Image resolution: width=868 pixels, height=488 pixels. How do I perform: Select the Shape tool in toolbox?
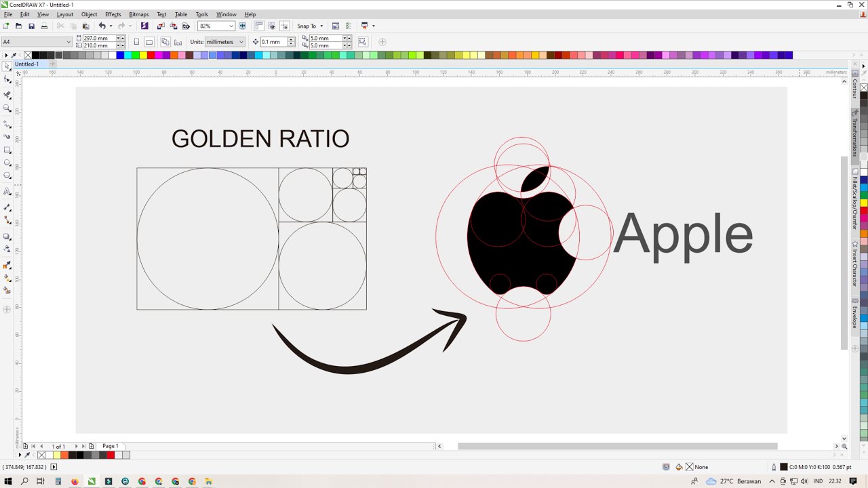tap(7, 79)
